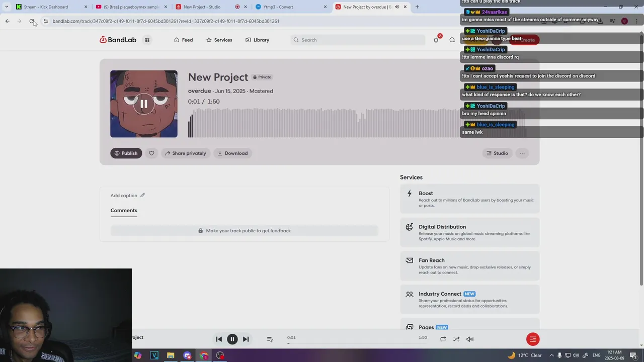
Task: Go back in browser history
Action: click(7, 21)
